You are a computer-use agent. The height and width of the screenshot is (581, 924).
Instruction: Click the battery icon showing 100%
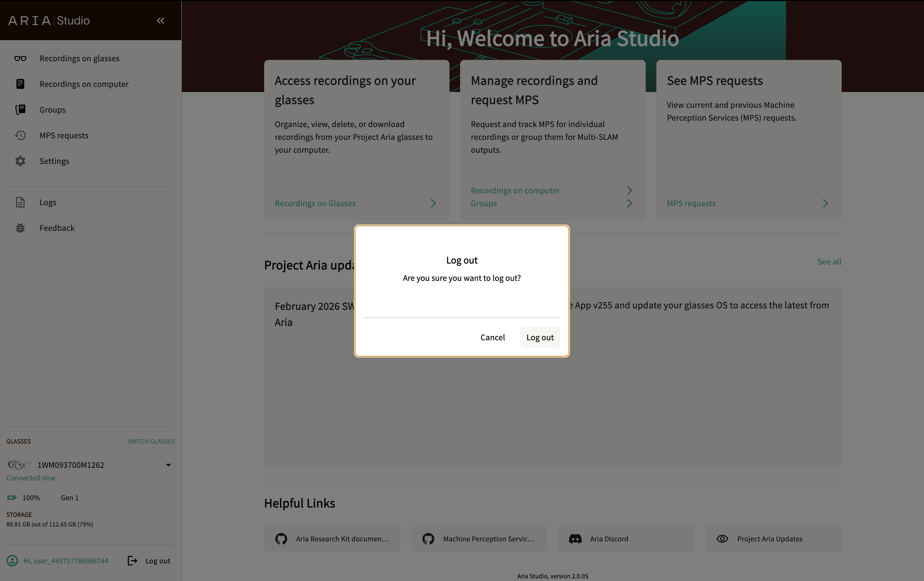pos(11,498)
